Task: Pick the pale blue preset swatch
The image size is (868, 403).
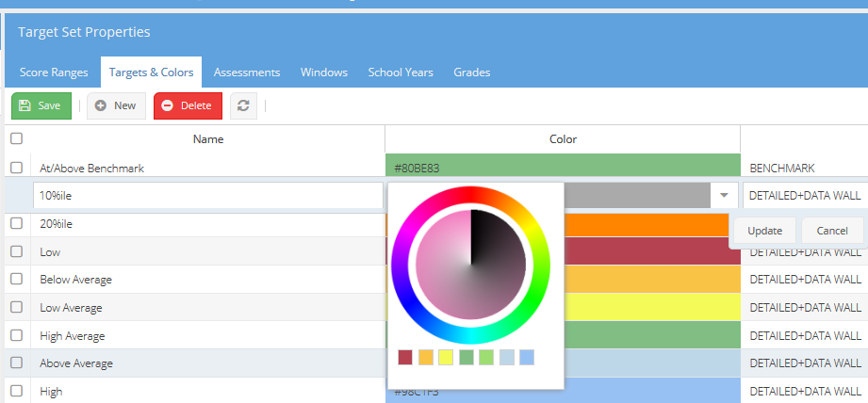Action: [506, 357]
